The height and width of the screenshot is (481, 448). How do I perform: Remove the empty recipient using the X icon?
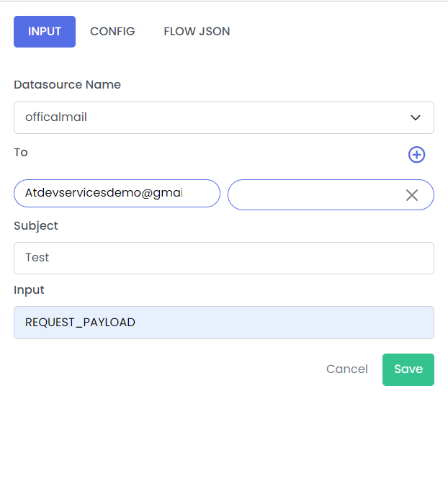tap(412, 195)
